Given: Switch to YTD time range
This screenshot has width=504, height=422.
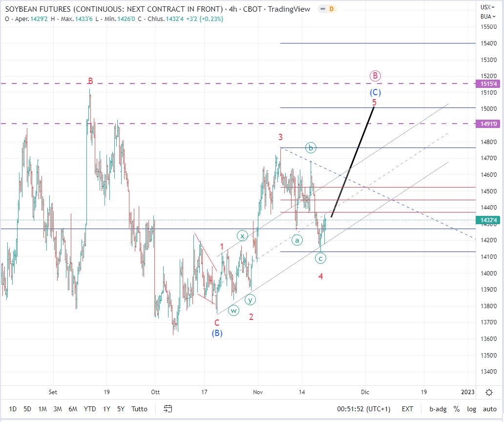Looking at the screenshot, I should (90, 409).
